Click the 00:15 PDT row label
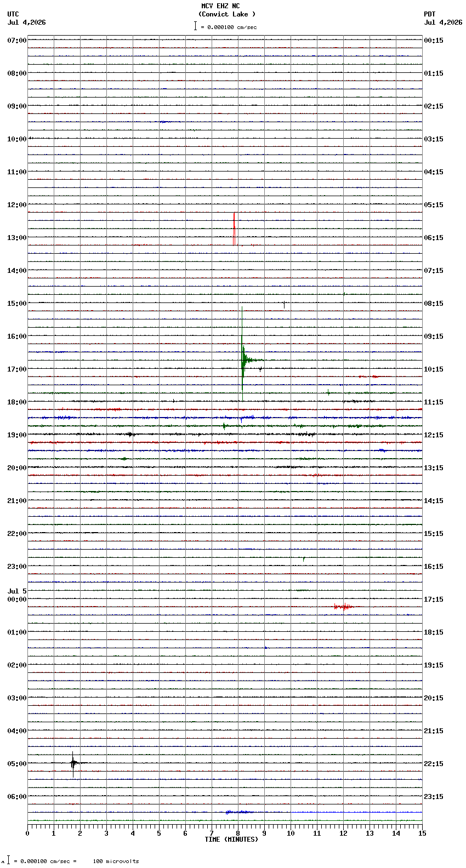The height and width of the screenshot is (868, 466). (434, 41)
